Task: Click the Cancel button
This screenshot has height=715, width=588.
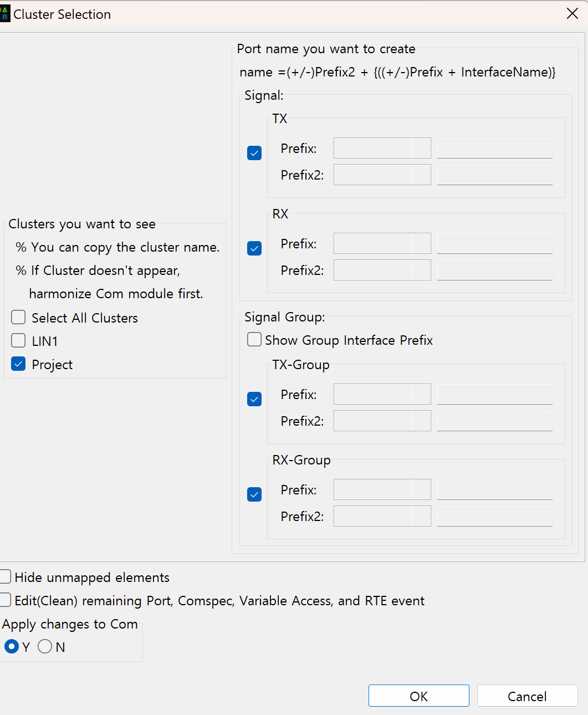Action: (x=528, y=696)
